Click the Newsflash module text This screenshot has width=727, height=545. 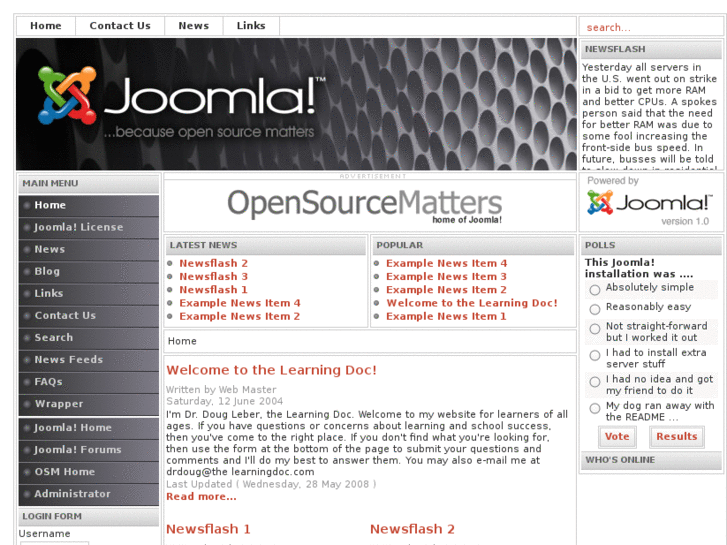click(x=650, y=116)
